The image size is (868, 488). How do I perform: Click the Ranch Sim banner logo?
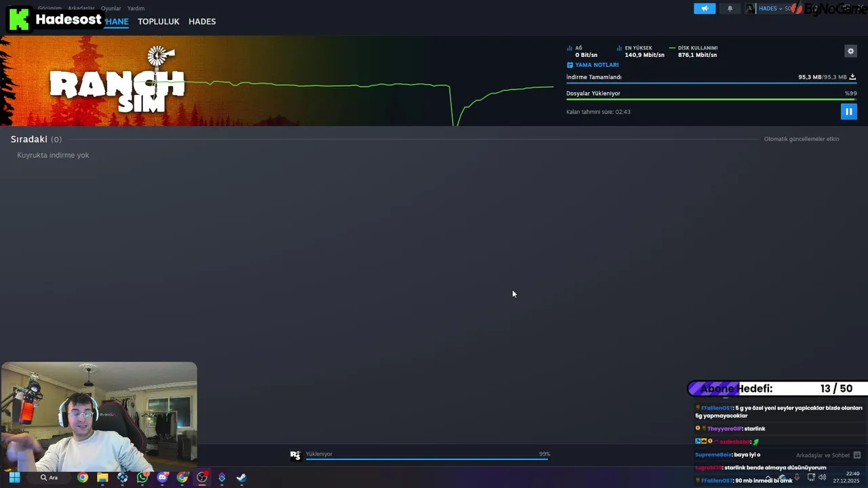pyautogui.click(x=117, y=81)
